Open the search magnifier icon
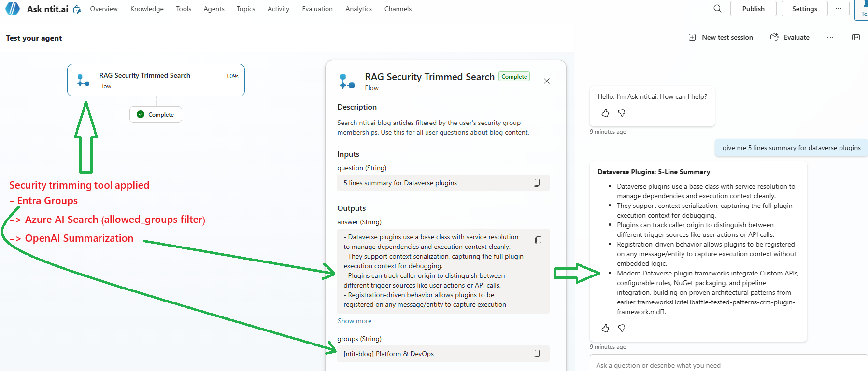 (717, 9)
